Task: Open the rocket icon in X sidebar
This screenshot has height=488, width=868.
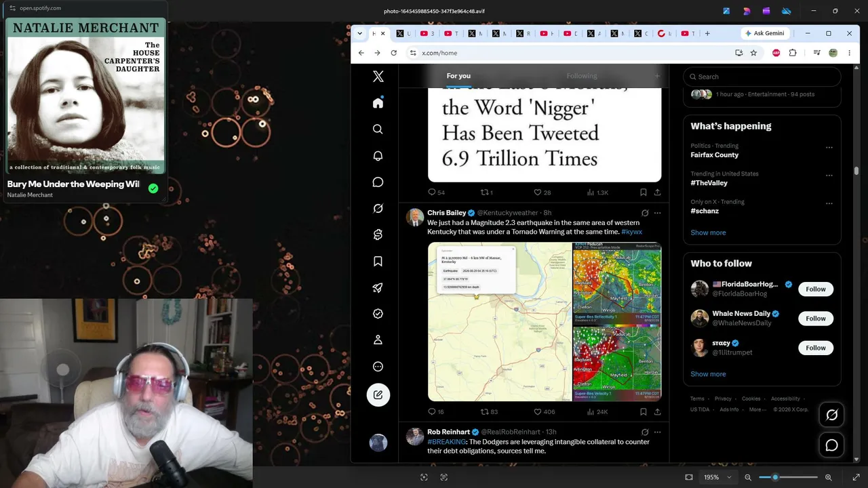Action: point(378,287)
